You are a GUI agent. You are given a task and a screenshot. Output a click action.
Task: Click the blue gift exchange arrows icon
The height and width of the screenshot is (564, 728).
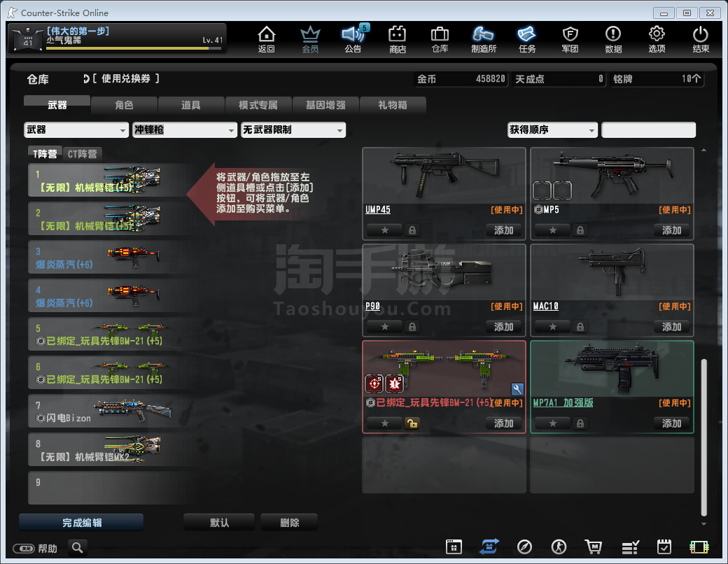click(489, 547)
